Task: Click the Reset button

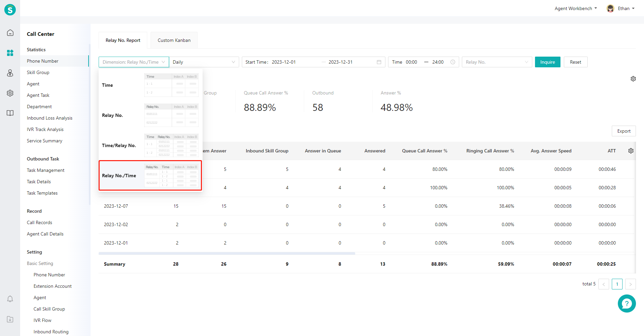Action: (x=576, y=62)
